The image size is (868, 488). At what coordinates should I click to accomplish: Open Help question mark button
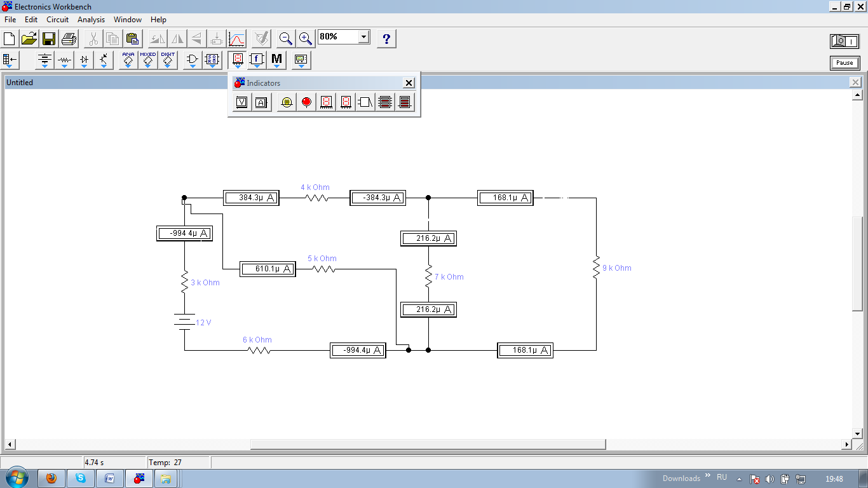coord(386,39)
